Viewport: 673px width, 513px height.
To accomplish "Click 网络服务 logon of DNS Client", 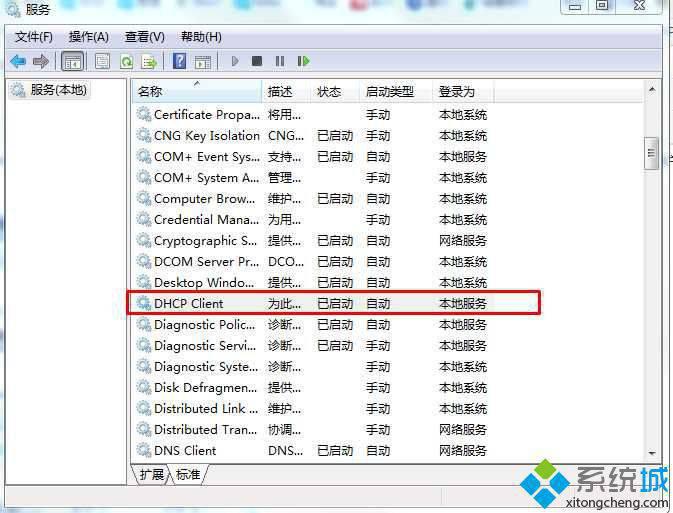I will [x=463, y=450].
